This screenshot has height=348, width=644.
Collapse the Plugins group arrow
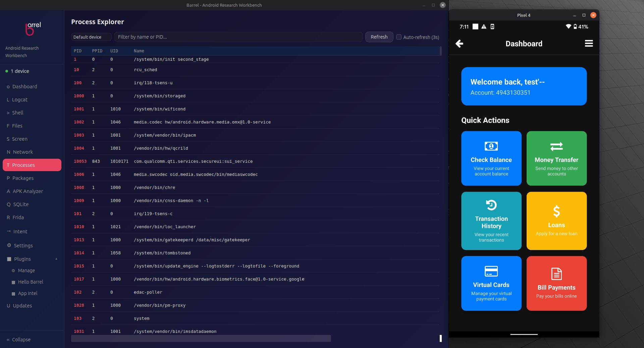[56, 259]
